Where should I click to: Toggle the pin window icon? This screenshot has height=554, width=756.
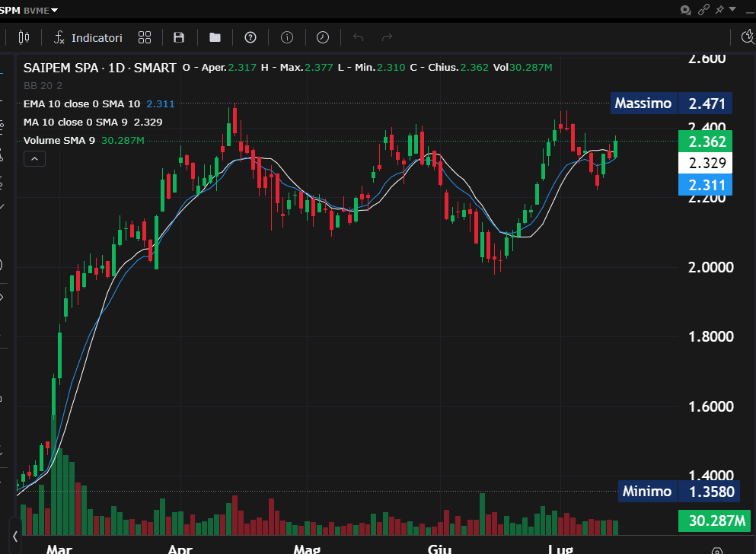[x=719, y=9]
